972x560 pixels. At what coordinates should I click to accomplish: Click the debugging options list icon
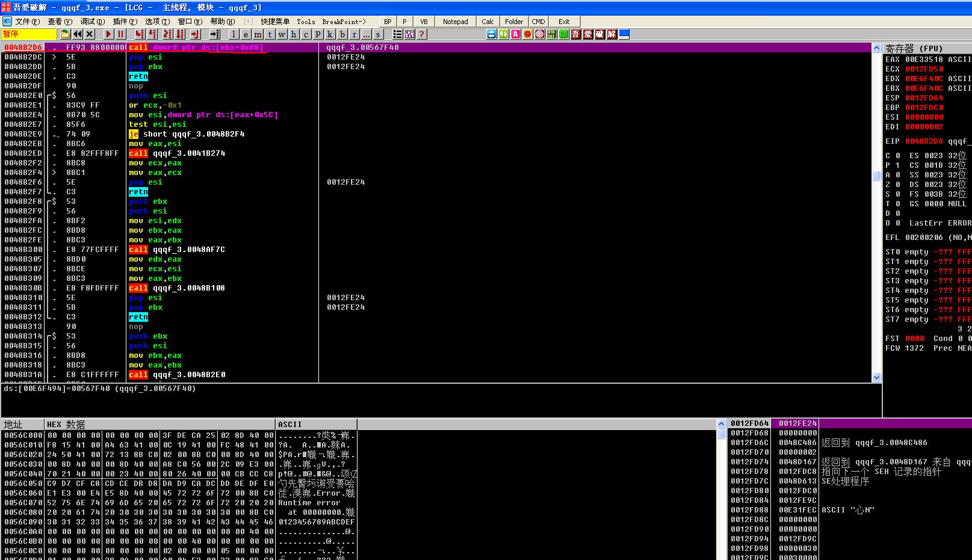398,34
